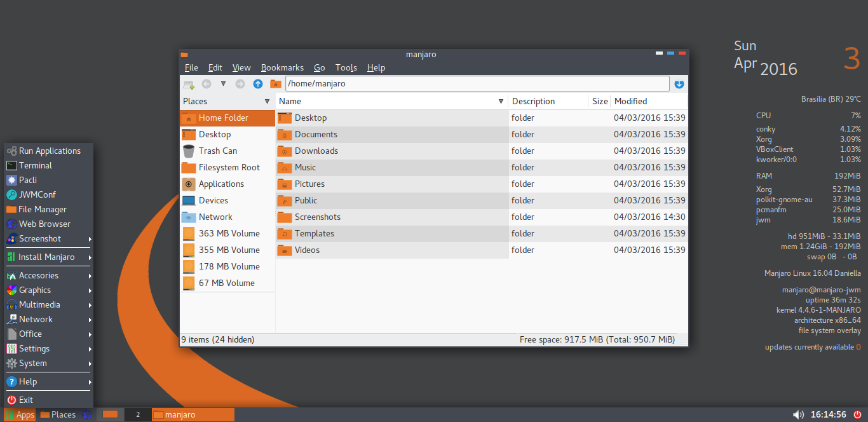Open the Tools menu
The width and height of the screenshot is (868, 422).
point(346,68)
